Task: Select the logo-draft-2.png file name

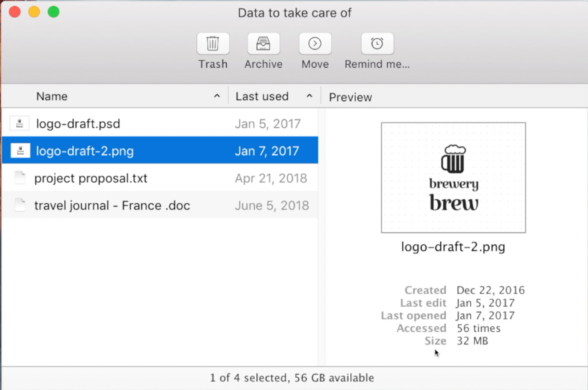Action: [x=85, y=151]
